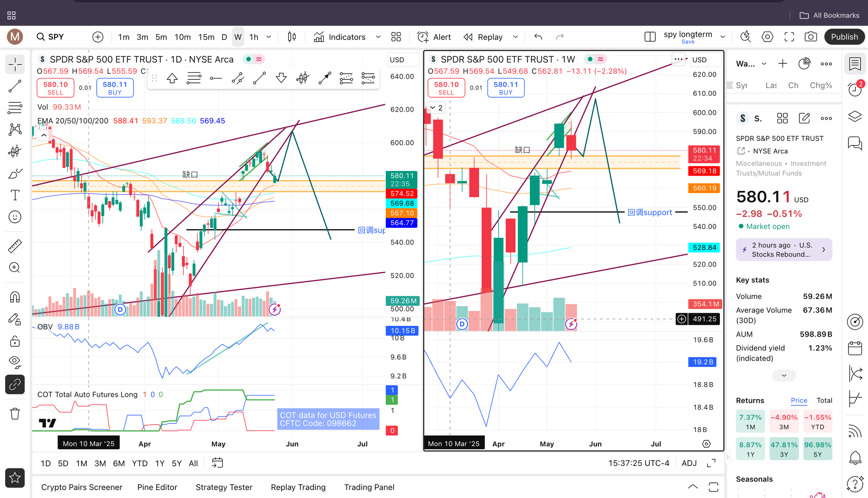Click the 580.11 BUY button on weekly chart

[x=506, y=88]
